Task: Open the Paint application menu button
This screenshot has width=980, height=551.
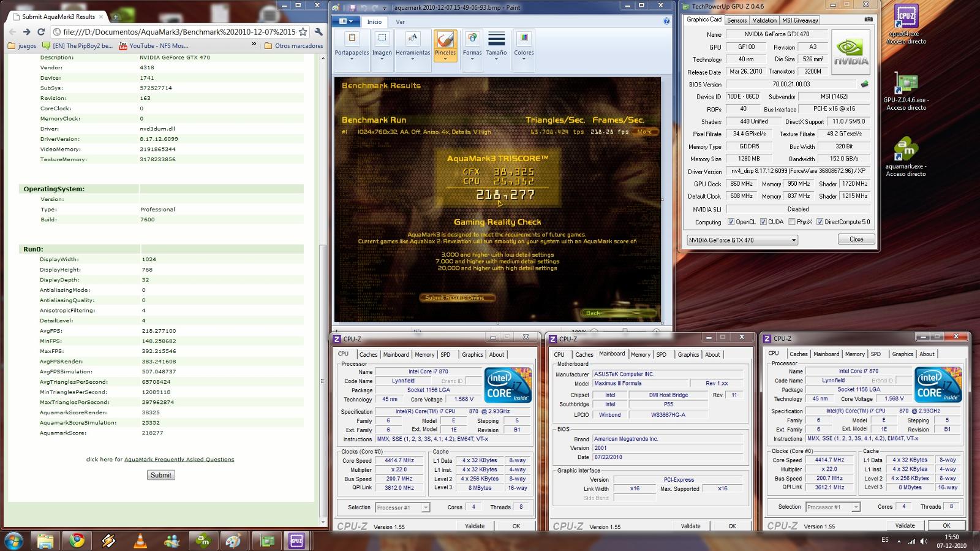Action: click(x=346, y=21)
